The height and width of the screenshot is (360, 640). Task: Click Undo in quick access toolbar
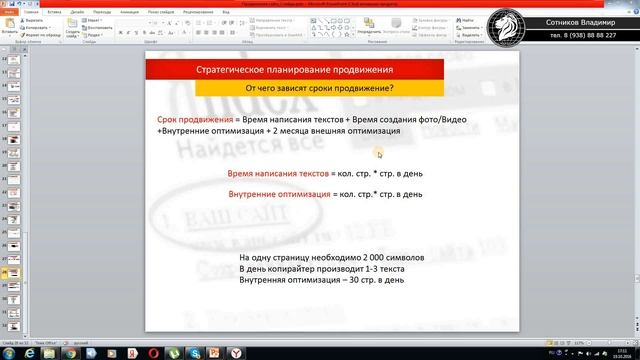(x=19, y=4)
